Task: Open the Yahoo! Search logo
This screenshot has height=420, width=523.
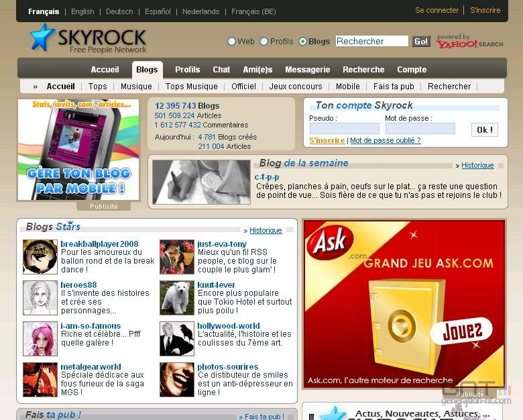Action: [x=469, y=42]
